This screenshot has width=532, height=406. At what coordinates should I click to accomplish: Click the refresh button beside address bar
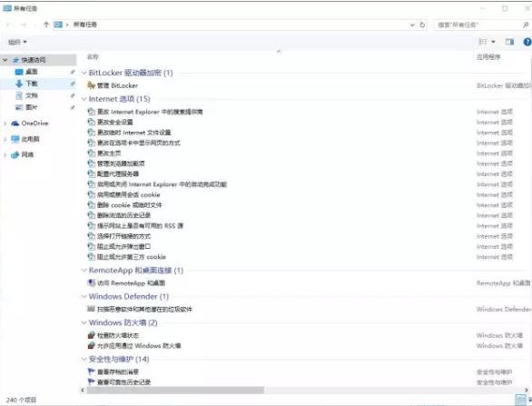[422, 25]
